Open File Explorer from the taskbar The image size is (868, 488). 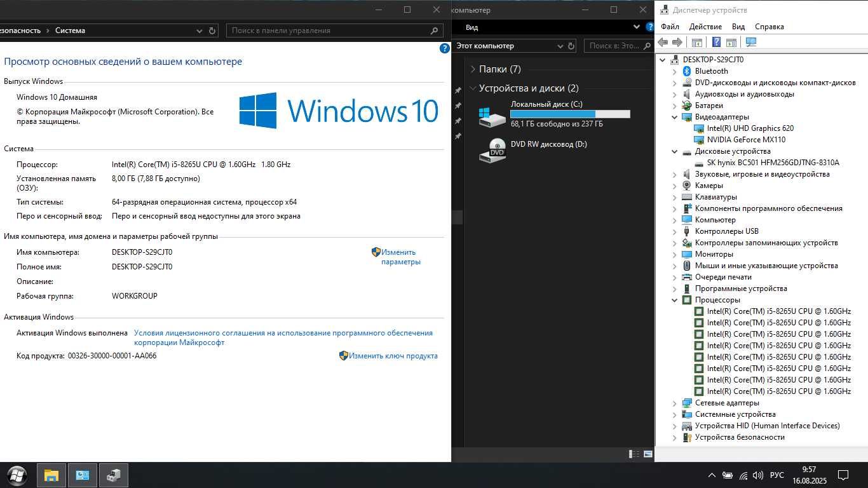[51, 475]
